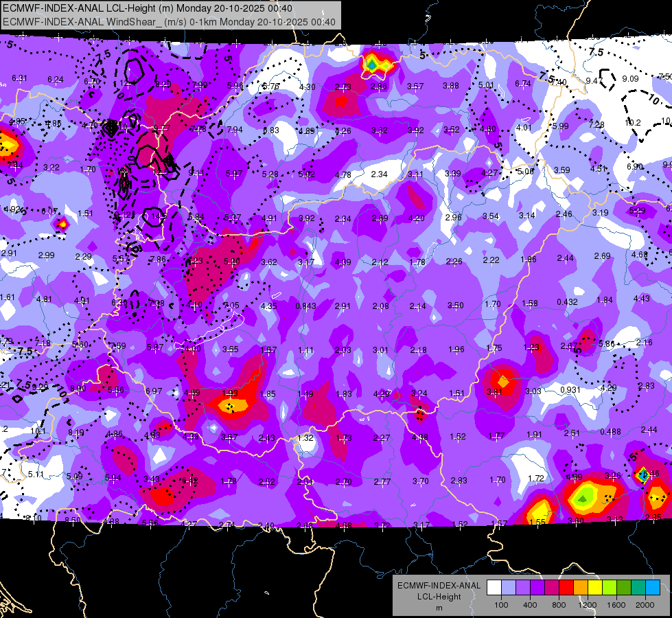Click the grid value 6.24

[x=56, y=80]
